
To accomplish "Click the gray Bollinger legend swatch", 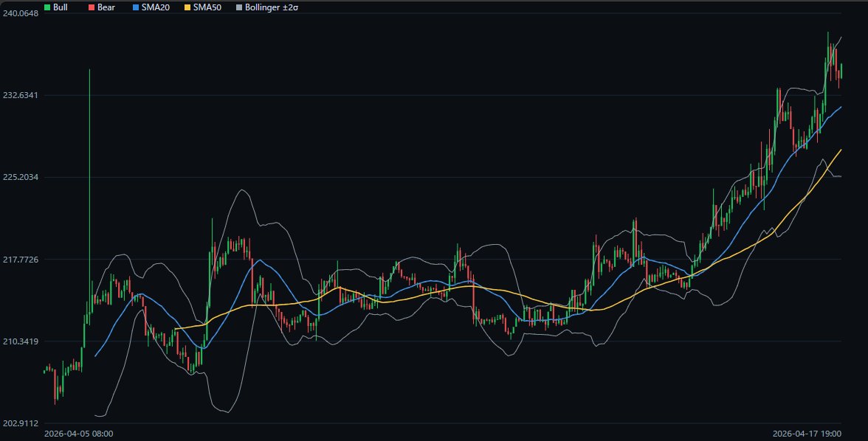I will click(239, 7).
